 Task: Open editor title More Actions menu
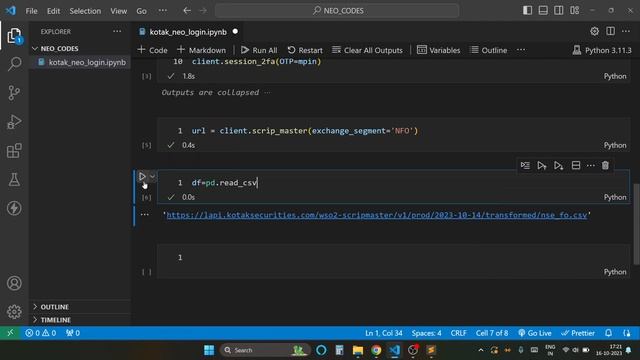[x=626, y=31]
